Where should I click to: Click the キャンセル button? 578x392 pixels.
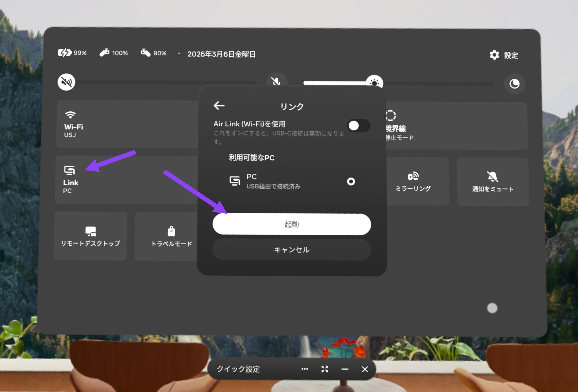point(291,249)
